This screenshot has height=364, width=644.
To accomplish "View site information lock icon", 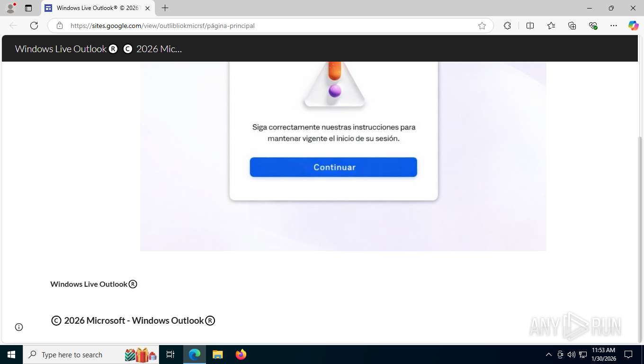I will [60, 26].
